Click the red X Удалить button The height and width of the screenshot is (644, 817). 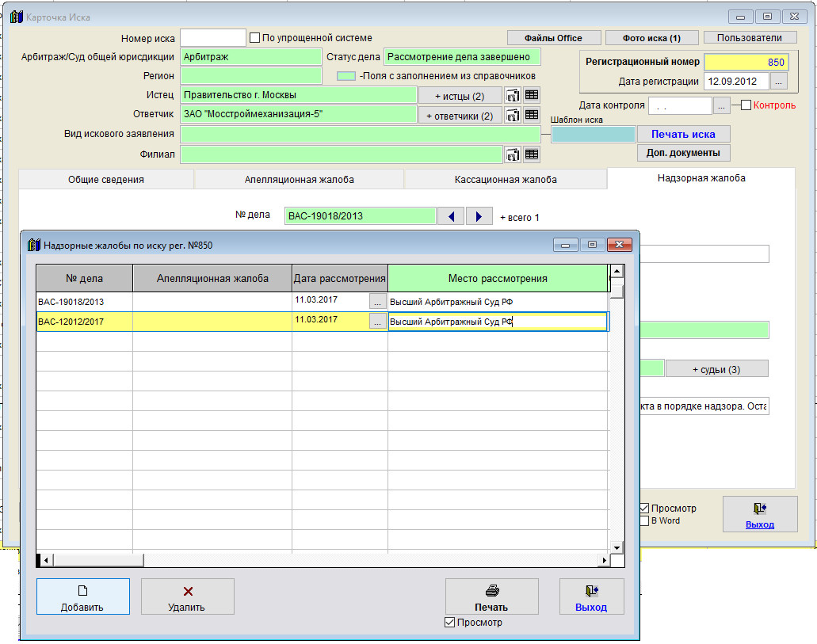pyautogui.click(x=187, y=596)
